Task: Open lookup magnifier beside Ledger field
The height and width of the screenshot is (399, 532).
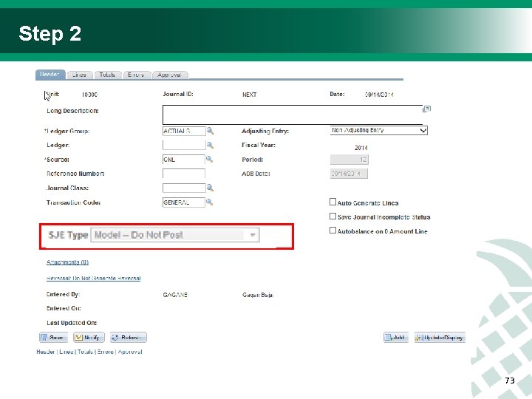Action: point(210,146)
